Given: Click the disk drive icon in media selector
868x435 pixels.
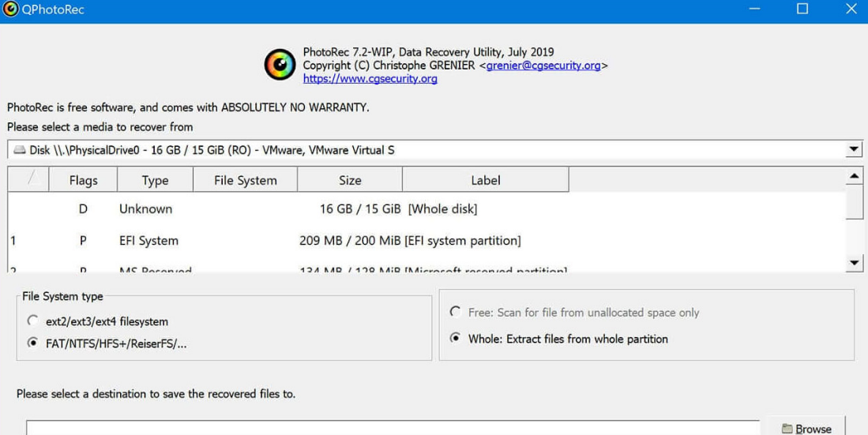Looking at the screenshot, I should [x=19, y=150].
